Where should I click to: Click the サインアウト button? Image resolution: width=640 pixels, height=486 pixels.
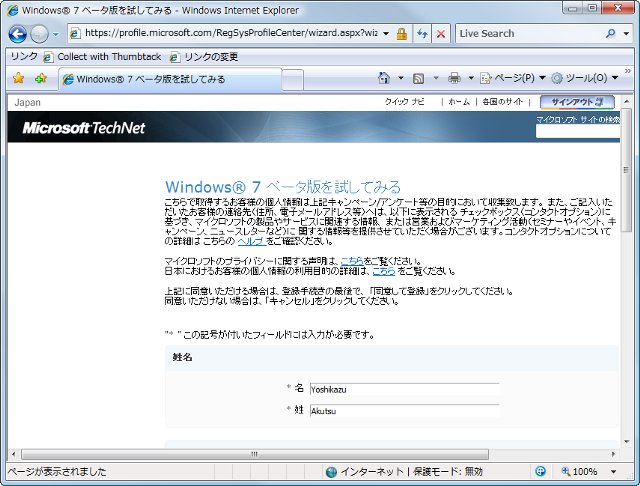pos(577,102)
